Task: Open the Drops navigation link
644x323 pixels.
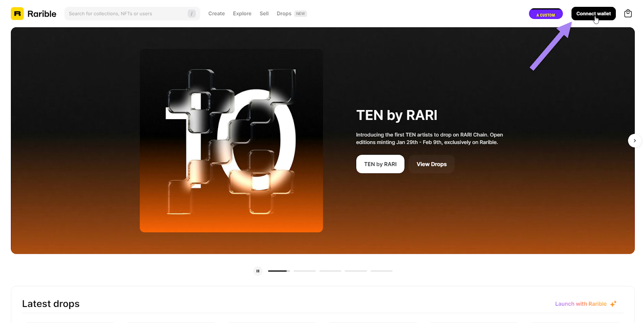Action: tap(284, 14)
